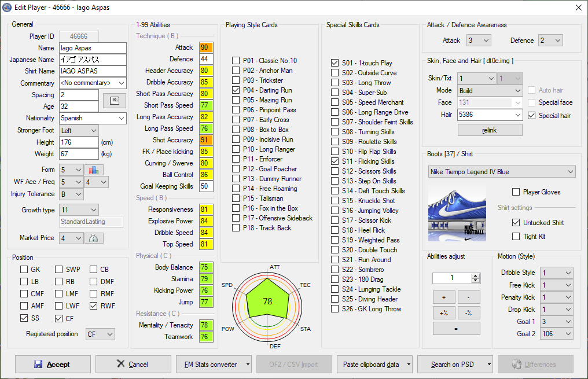Click the equals abilities adjust button
The height and width of the screenshot is (379, 588).
click(x=457, y=329)
